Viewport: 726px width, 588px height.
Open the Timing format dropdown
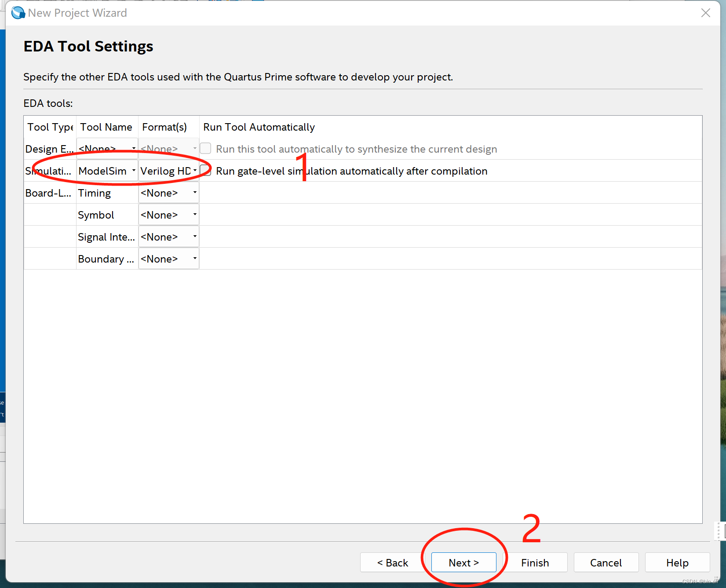pyautogui.click(x=169, y=193)
